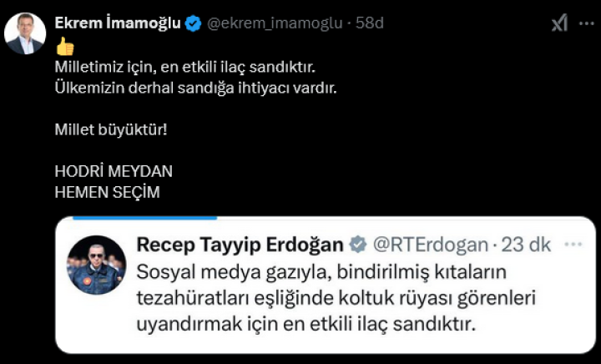The image size is (601, 364).
Task: Click the @RTErdogan handle in the quoted tweet
Action: 429,245
